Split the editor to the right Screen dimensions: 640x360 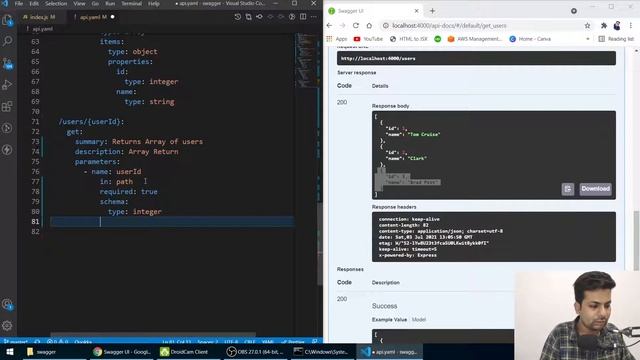(303, 17)
